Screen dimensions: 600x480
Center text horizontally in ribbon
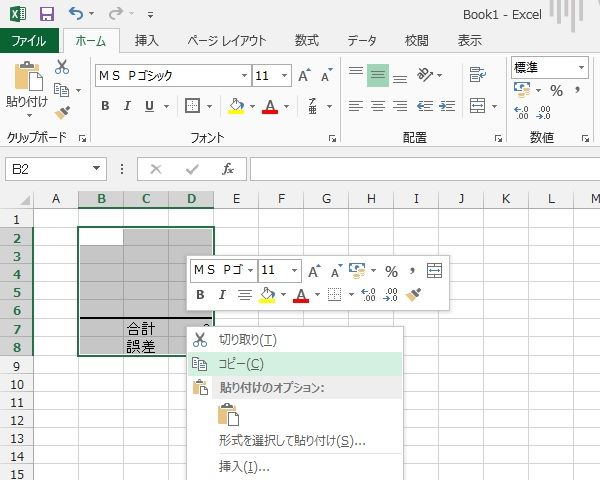[378, 106]
